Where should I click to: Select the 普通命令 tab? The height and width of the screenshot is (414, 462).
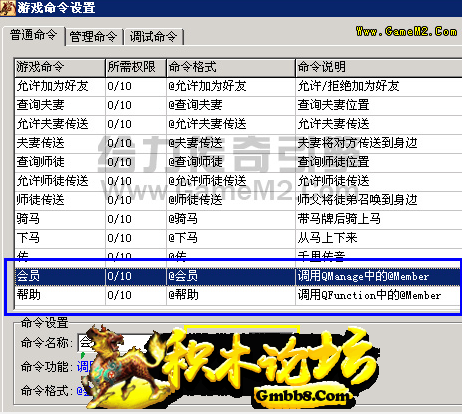33,35
